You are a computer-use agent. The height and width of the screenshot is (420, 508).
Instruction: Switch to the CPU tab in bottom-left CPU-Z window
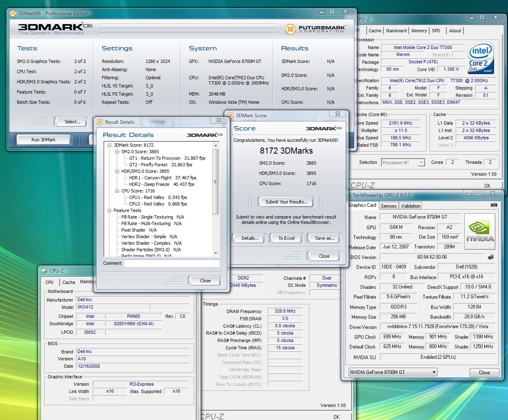point(49,282)
